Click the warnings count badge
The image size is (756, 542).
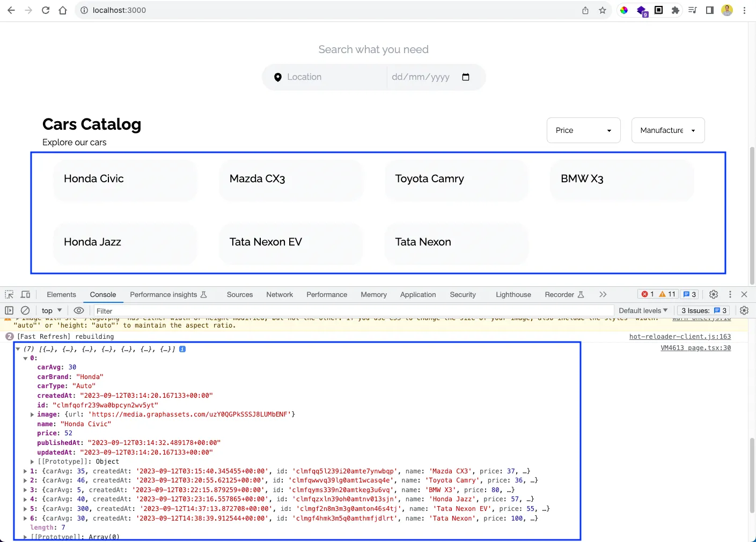pyautogui.click(x=667, y=294)
